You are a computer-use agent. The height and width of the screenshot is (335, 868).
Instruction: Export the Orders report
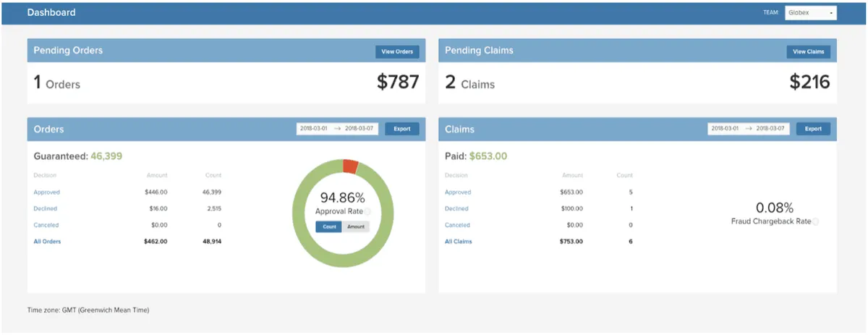click(x=401, y=129)
